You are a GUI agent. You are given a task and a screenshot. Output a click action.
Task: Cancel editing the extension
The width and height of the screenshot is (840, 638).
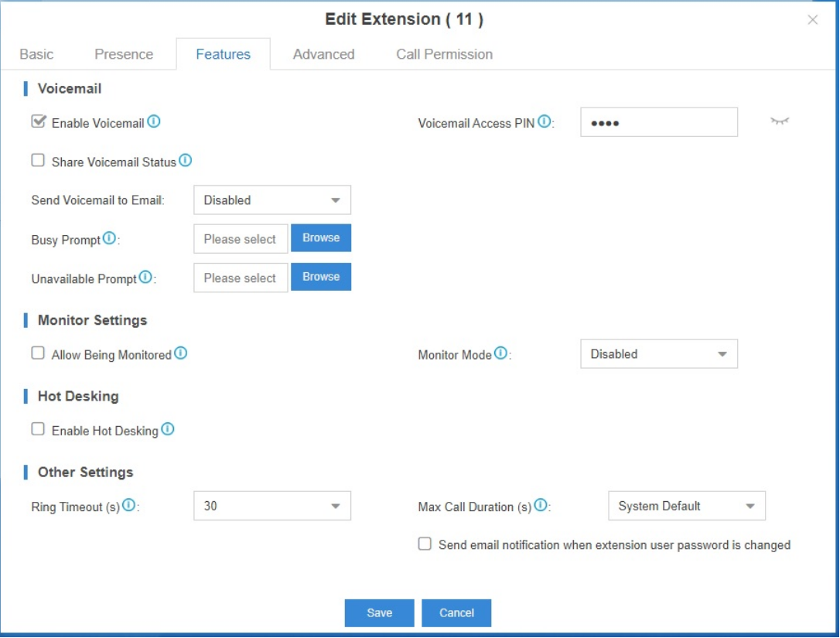pos(456,612)
